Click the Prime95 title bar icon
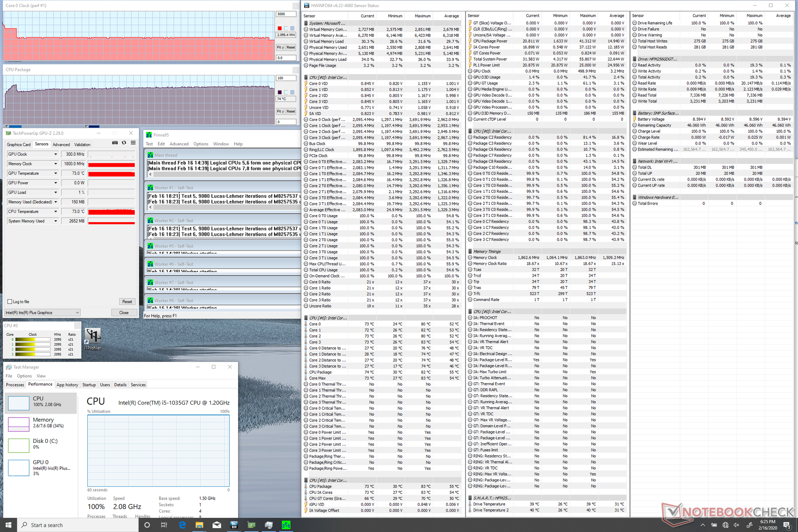 (x=149, y=135)
